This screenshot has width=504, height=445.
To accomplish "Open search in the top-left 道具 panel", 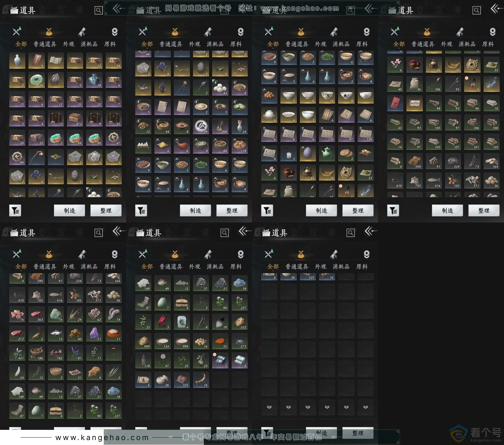I will coord(99,11).
